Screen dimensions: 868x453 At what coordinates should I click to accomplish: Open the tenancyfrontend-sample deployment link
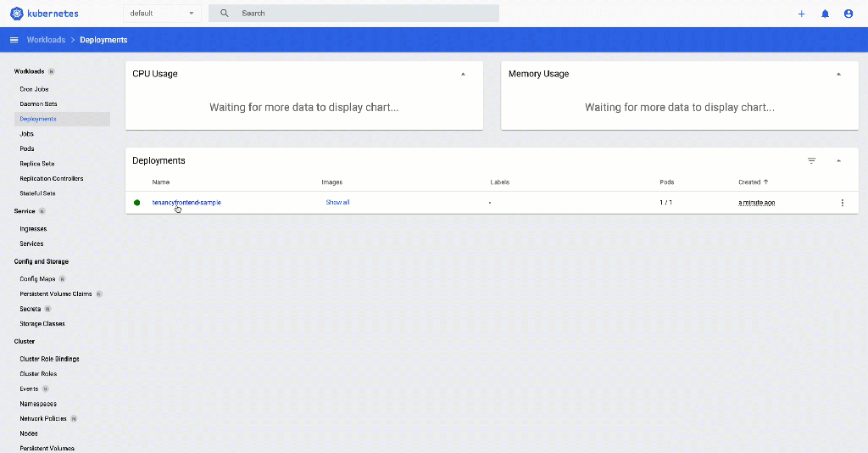[x=186, y=203]
